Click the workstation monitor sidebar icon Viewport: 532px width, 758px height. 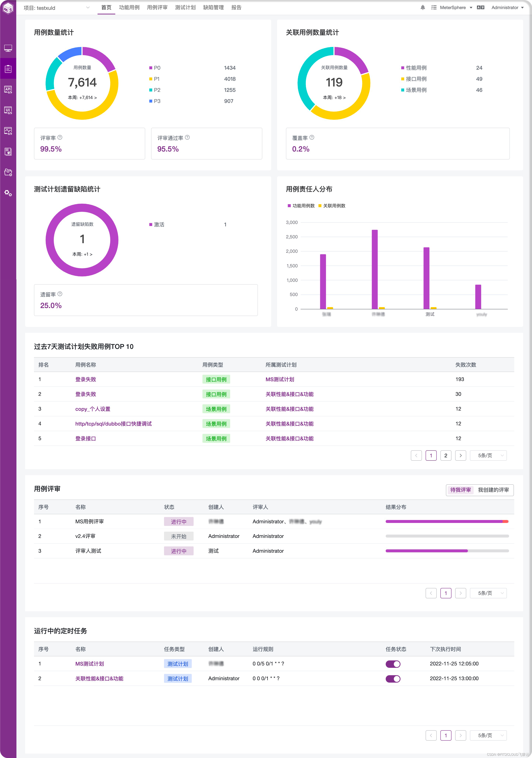pyautogui.click(x=8, y=48)
